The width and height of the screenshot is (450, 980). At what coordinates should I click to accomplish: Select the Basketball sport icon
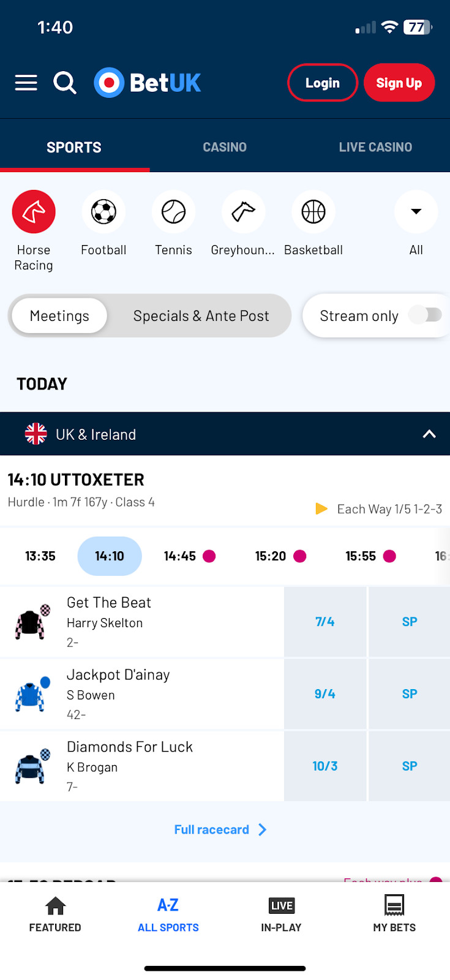point(313,212)
